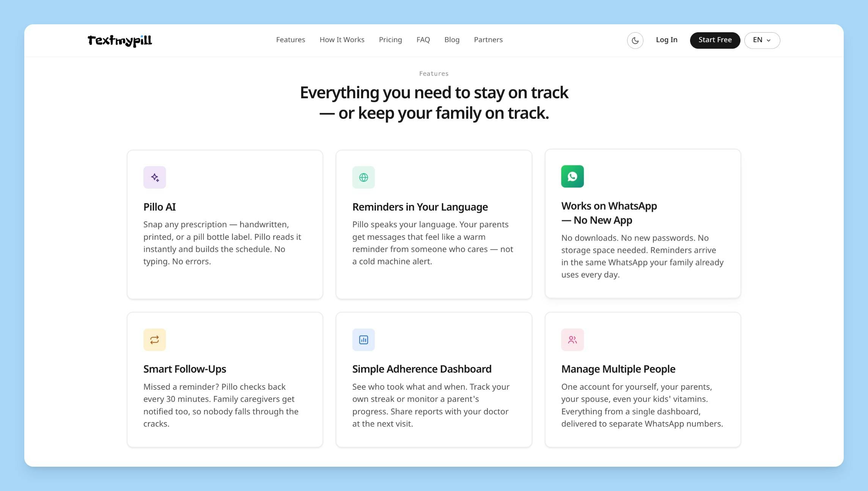The height and width of the screenshot is (491, 868).
Task: Click the small Features section label
Action: (x=434, y=74)
